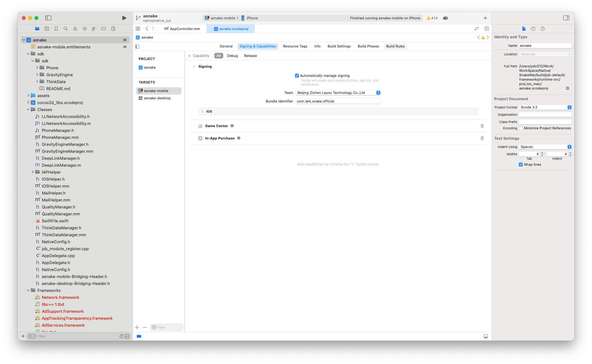Switch to the Build Rules tab
The image size is (592, 364).
click(x=395, y=46)
